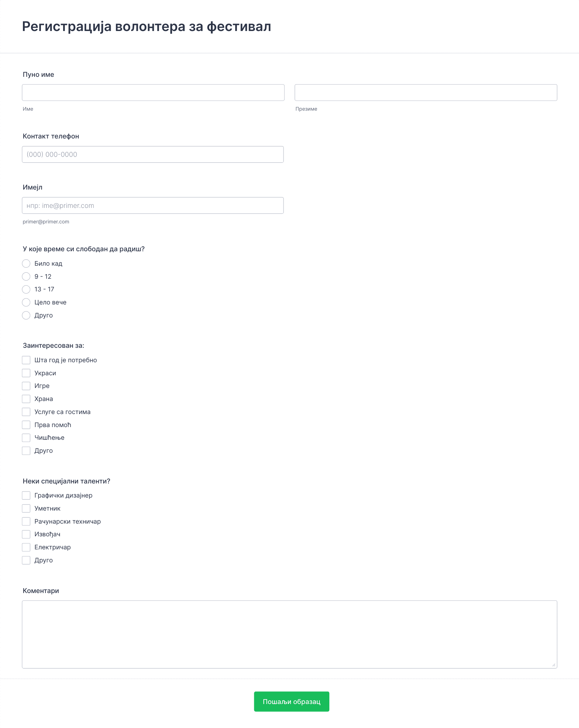The height and width of the screenshot is (728, 579).
Task: Check the Шта год је потребно box
Action: click(x=26, y=360)
